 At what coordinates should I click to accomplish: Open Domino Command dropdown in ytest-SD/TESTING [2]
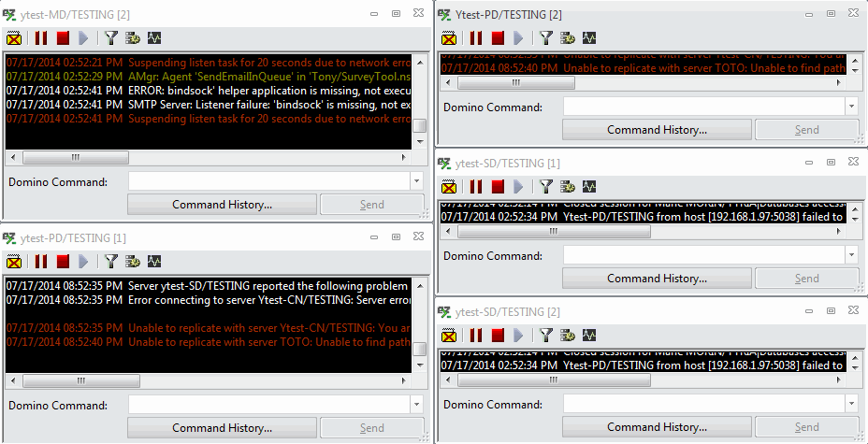point(850,405)
